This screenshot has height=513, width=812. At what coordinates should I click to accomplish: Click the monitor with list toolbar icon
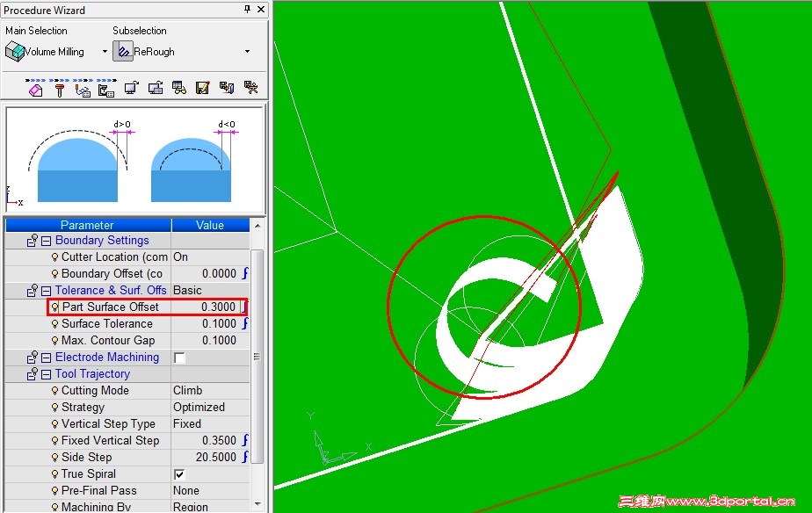click(x=156, y=88)
